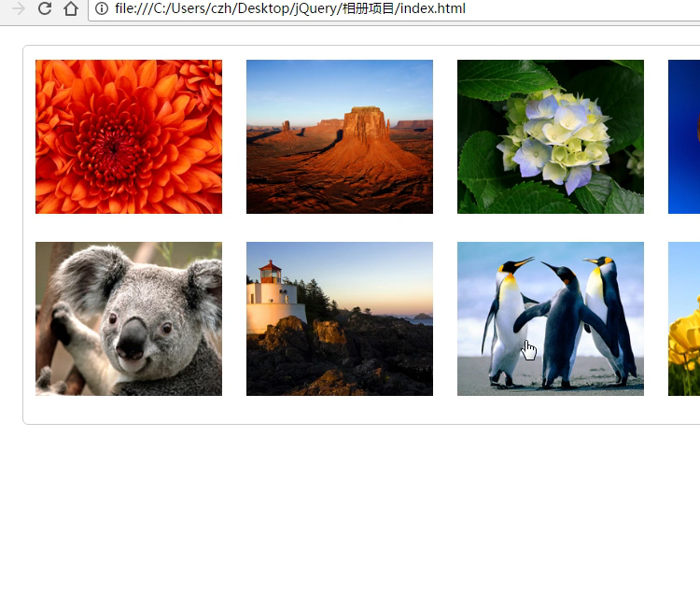This screenshot has width=700, height=606.
Task: Open the blue partially visible top-row photo
Action: (684, 136)
